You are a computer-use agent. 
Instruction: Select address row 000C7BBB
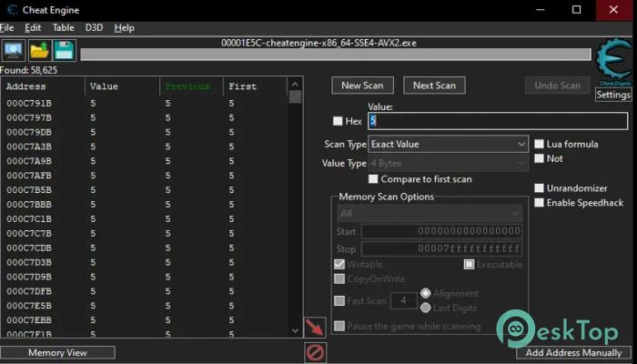click(145, 205)
